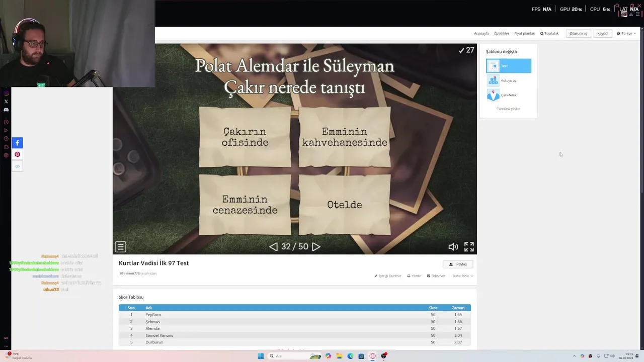644x362 pixels.
Task: Open the embed code icon
Action: (17, 166)
